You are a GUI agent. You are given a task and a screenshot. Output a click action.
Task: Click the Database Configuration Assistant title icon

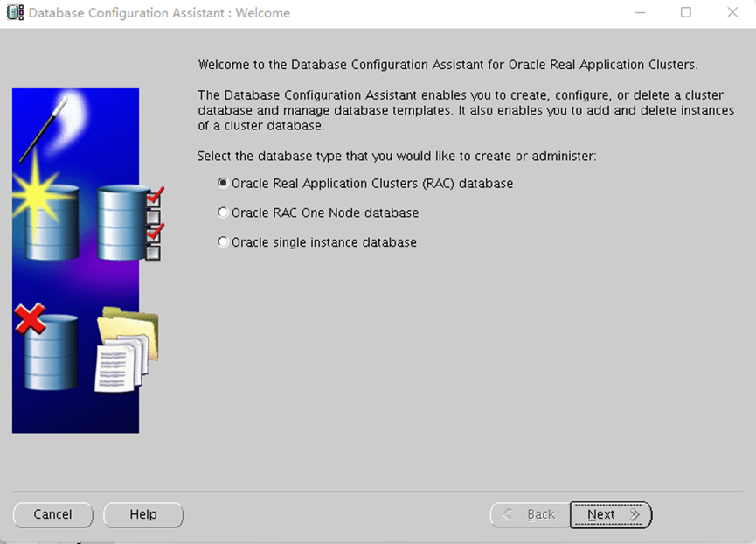pyautogui.click(x=15, y=12)
